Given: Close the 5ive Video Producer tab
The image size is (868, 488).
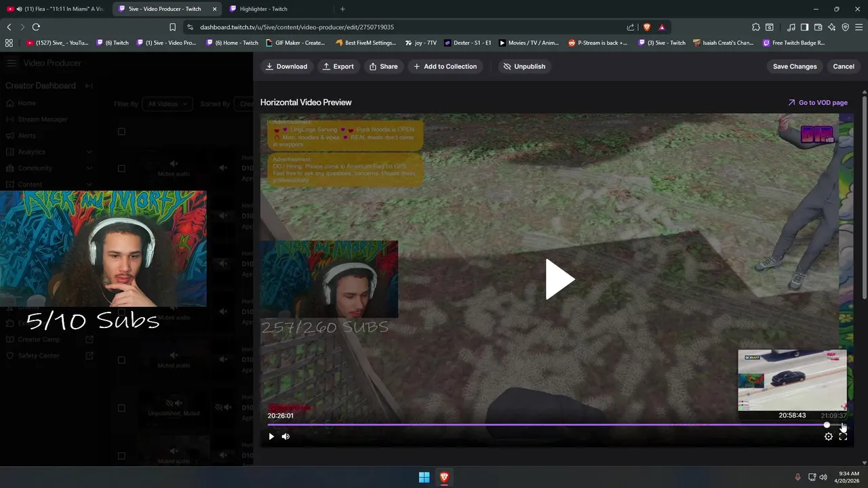Looking at the screenshot, I should click(x=215, y=9).
